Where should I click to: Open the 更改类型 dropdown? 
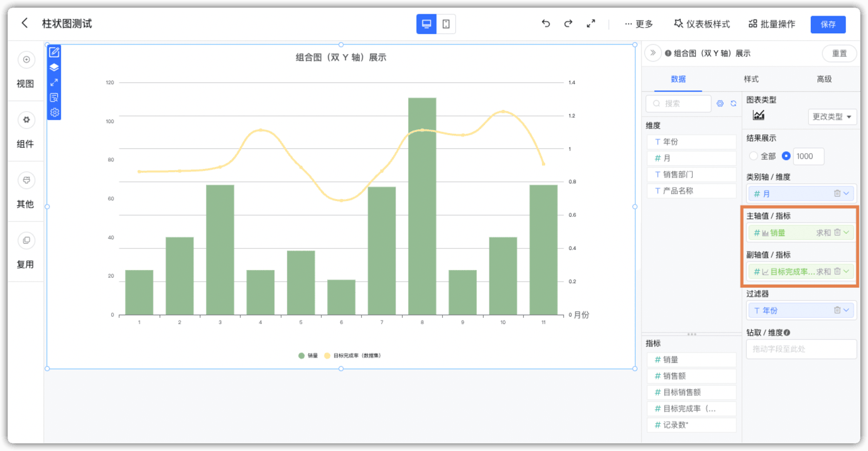pyautogui.click(x=832, y=117)
